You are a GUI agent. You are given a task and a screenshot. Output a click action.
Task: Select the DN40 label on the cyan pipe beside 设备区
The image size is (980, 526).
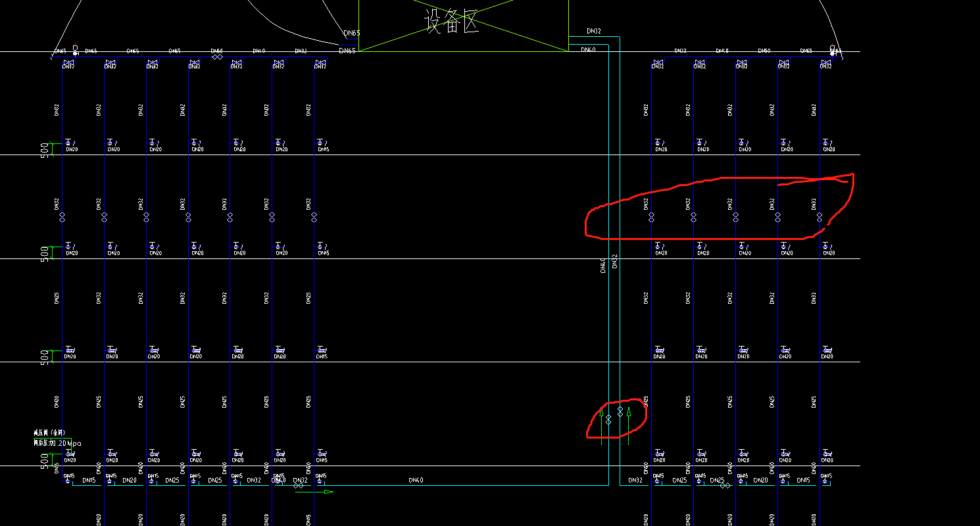(x=588, y=50)
